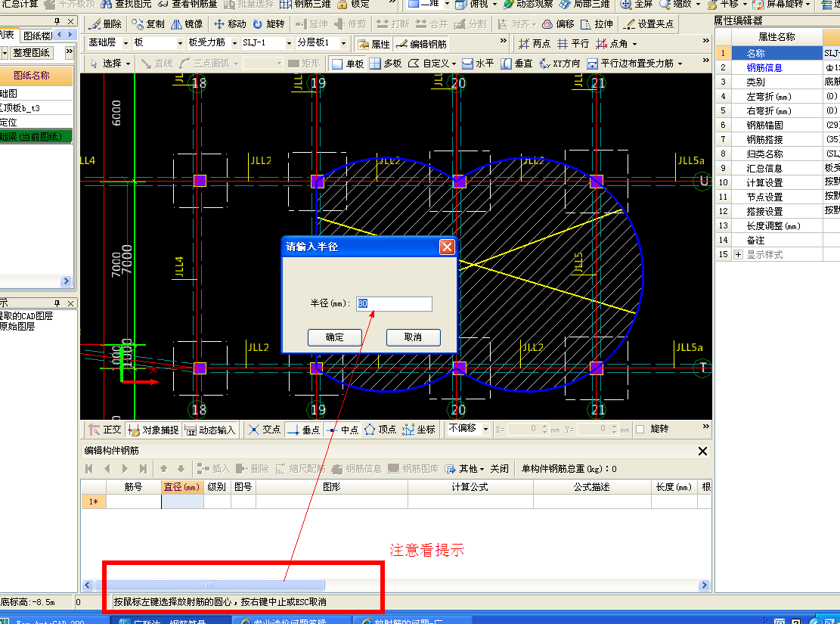Close the 请输入半径 dialog
Image resolution: width=840 pixels, height=624 pixels.
(447, 247)
